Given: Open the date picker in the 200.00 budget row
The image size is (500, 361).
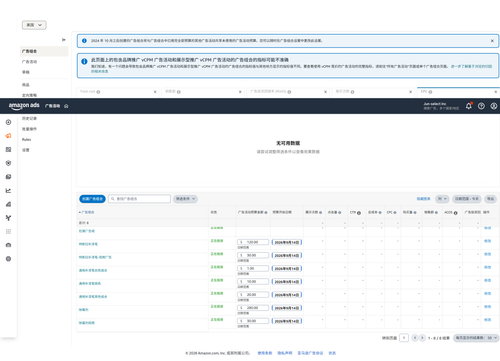Looking at the screenshot, I should (287, 308).
